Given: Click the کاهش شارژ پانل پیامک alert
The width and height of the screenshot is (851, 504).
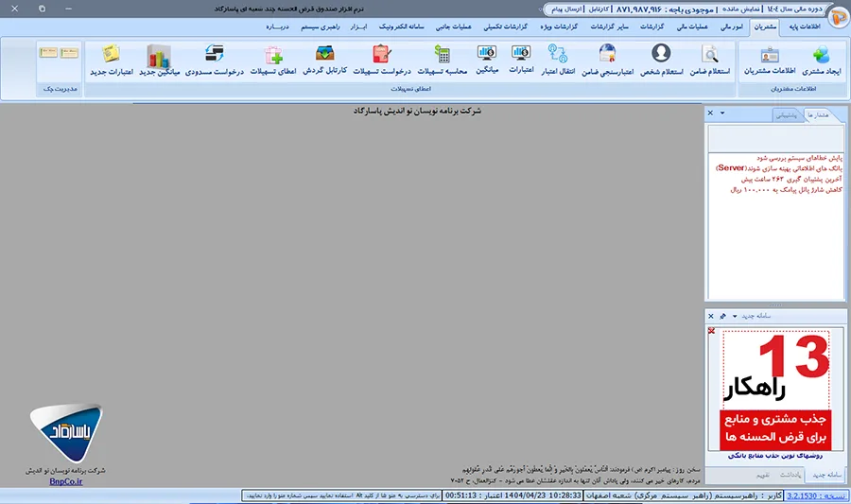Looking at the screenshot, I should coord(787,189).
